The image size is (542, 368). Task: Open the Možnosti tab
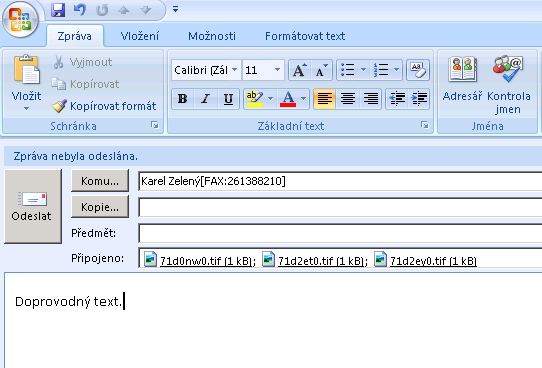pos(212,36)
